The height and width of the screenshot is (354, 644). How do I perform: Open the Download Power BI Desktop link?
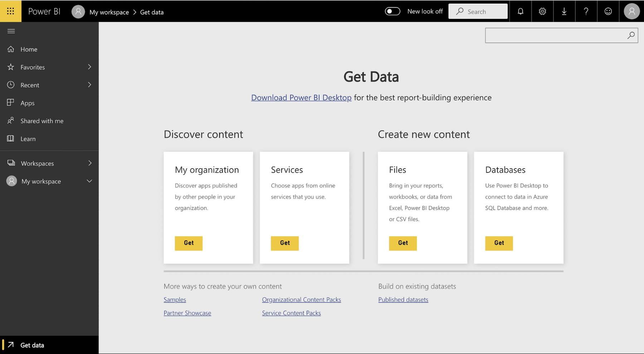[301, 98]
